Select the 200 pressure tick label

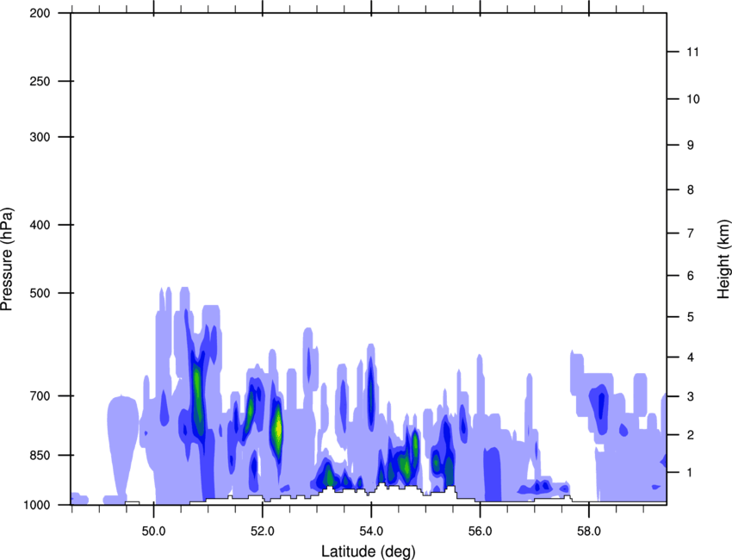tap(40, 13)
